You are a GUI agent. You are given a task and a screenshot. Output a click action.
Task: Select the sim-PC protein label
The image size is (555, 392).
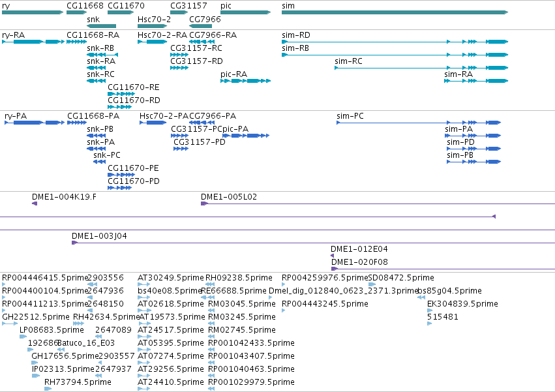point(350,116)
